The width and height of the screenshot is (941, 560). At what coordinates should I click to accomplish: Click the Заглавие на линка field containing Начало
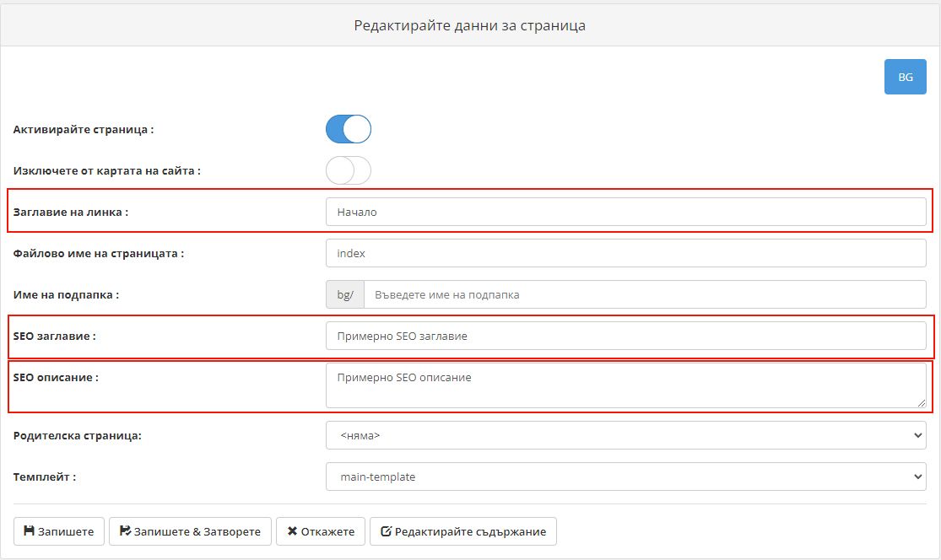coord(625,212)
